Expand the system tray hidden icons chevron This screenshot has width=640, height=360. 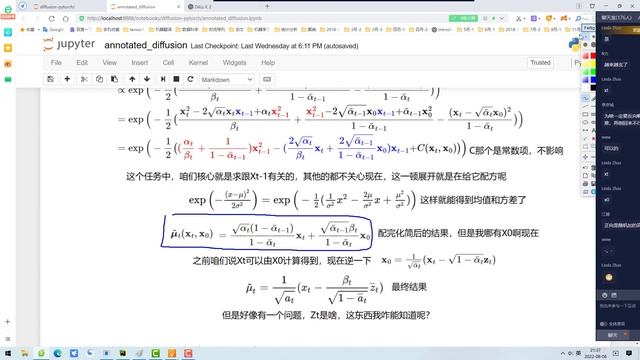[x=563, y=353]
